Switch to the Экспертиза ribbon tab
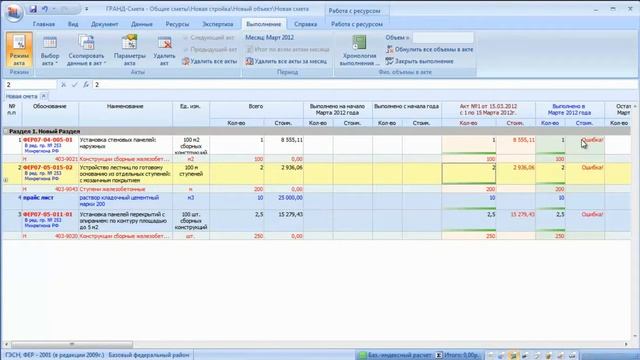The width and height of the screenshot is (640, 360). pyautogui.click(x=218, y=24)
